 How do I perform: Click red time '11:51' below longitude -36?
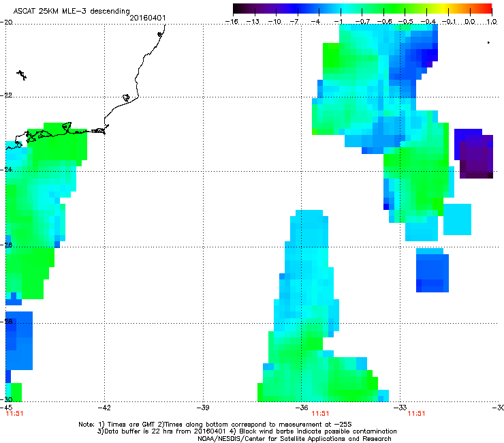click(320, 414)
